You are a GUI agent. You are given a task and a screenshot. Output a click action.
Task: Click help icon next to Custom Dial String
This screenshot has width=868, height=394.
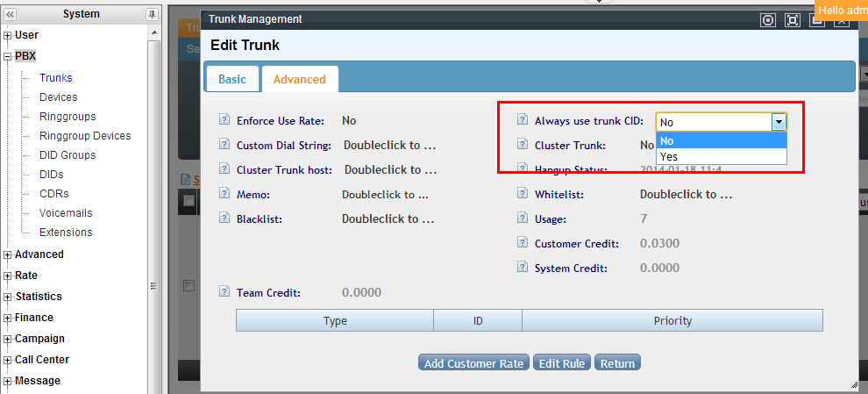pyautogui.click(x=224, y=146)
